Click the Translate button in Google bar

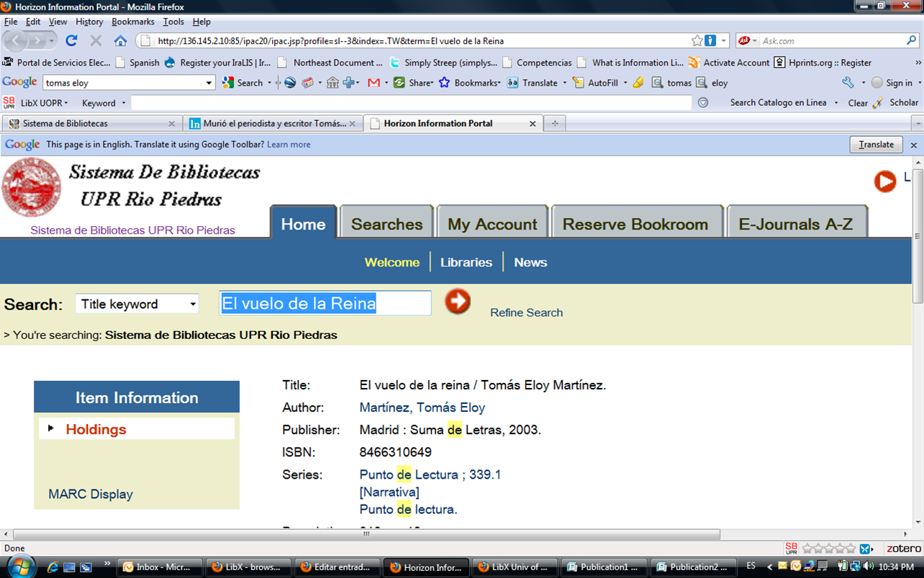tap(876, 145)
